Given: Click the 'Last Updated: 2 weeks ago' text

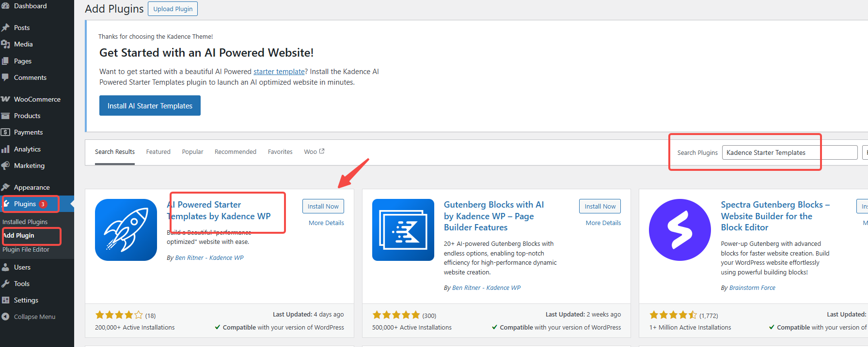Looking at the screenshot, I should point(583,315).
